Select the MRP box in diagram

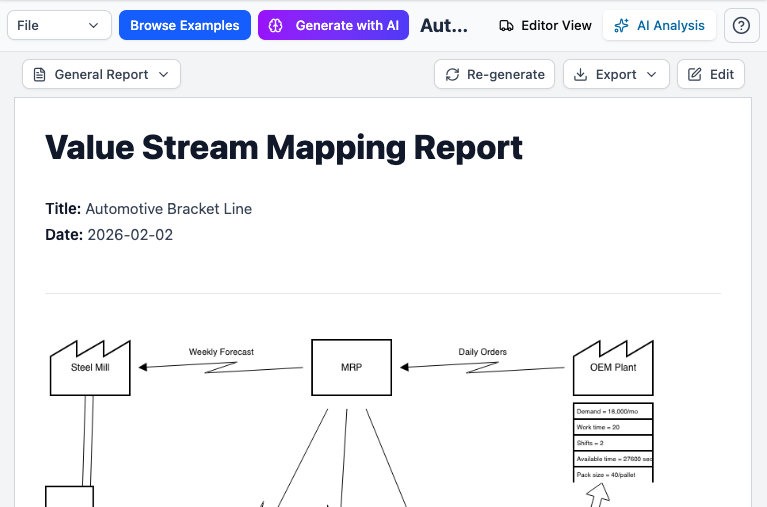351,367
